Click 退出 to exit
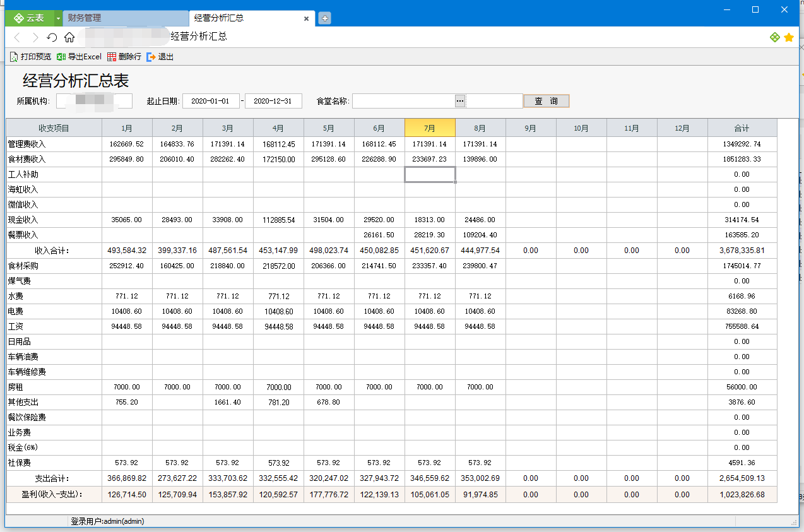 click(x=160, y=57)
